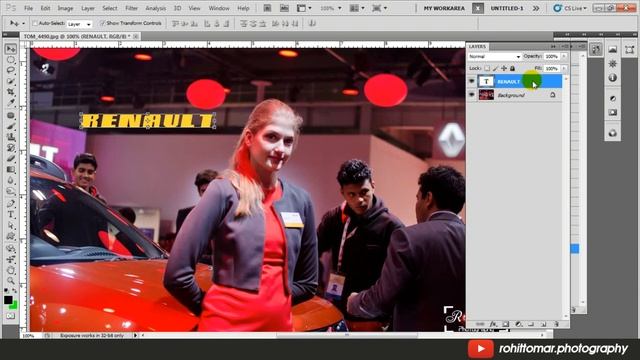Select the Eyedropper tool
This screenshot has width=640, height=360.
11,103
